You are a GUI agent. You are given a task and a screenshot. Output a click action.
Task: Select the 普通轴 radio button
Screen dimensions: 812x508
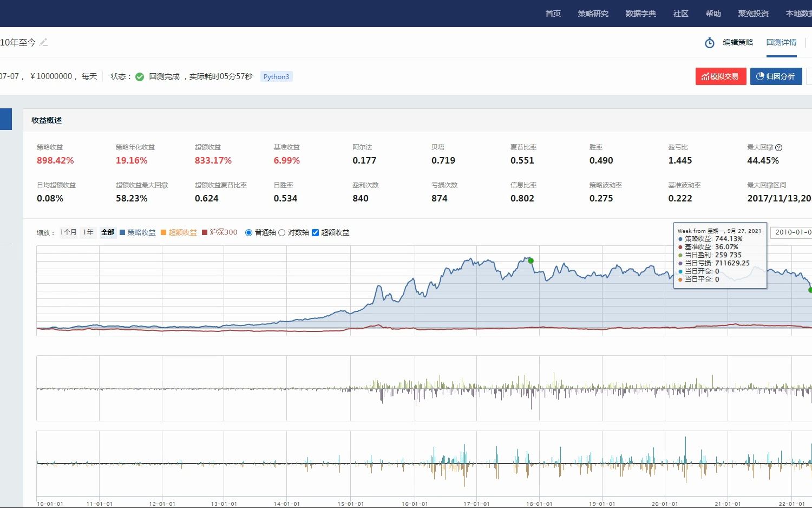point(248,232)
